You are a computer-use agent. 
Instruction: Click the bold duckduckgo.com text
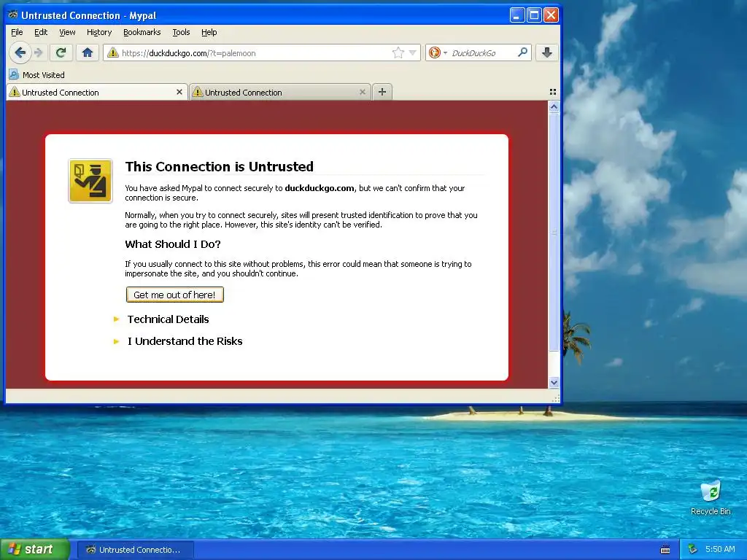[x=320, y=188]
